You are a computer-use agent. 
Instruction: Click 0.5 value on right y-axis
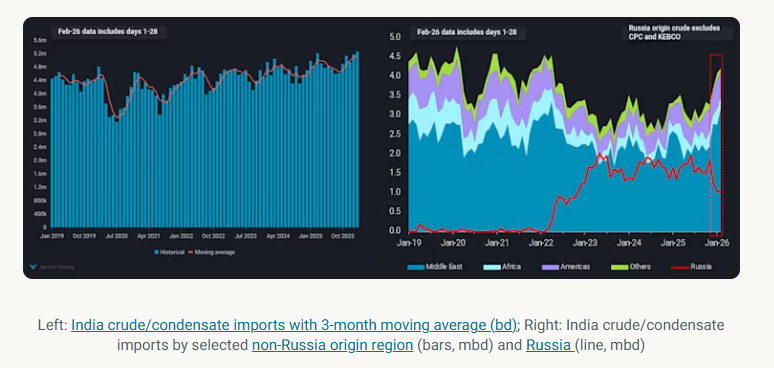coord(395,211)
